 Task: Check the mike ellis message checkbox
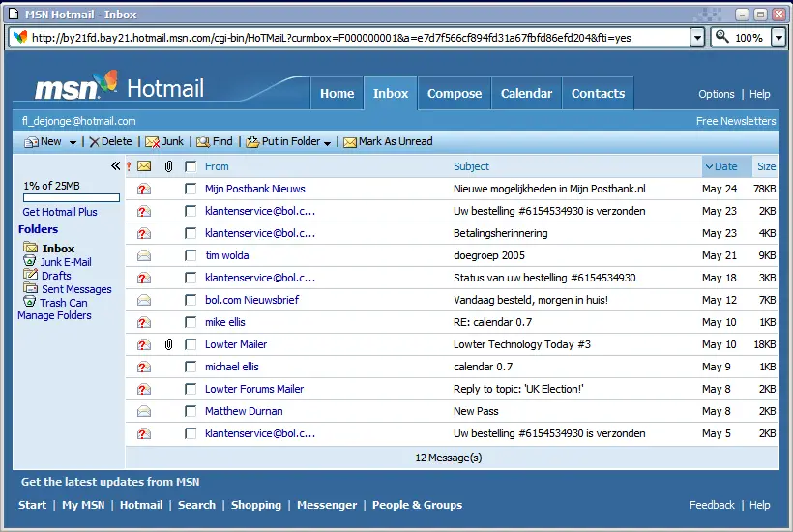191,322
